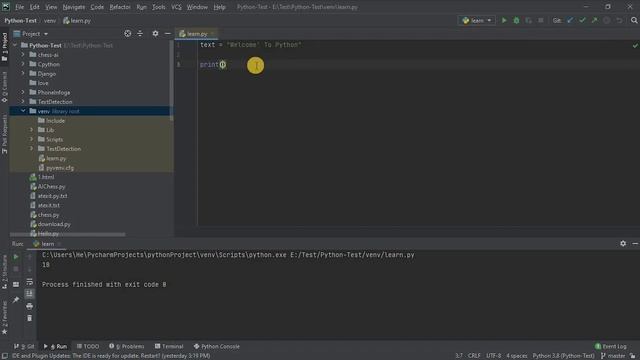Collapse the Python-Test root folder
The width and height of the screenshot is (640, 360).
pos(16,45)
